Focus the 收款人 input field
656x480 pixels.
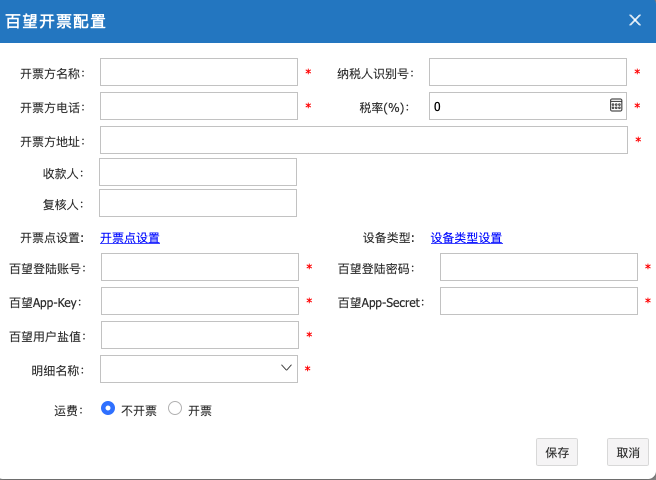(x=198, y=172)
